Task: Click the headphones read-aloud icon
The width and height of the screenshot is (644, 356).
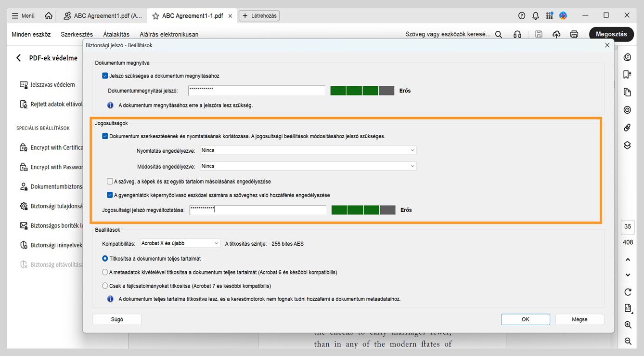Action: click(517, 34)
